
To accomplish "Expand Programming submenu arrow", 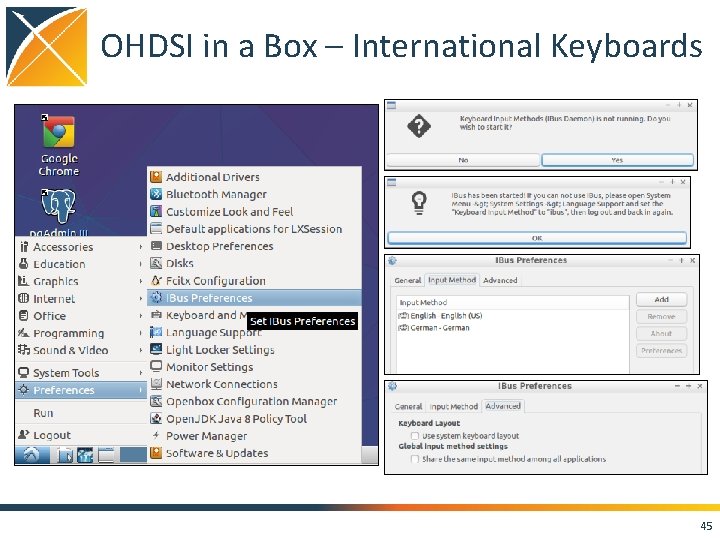I will [141, 333].
